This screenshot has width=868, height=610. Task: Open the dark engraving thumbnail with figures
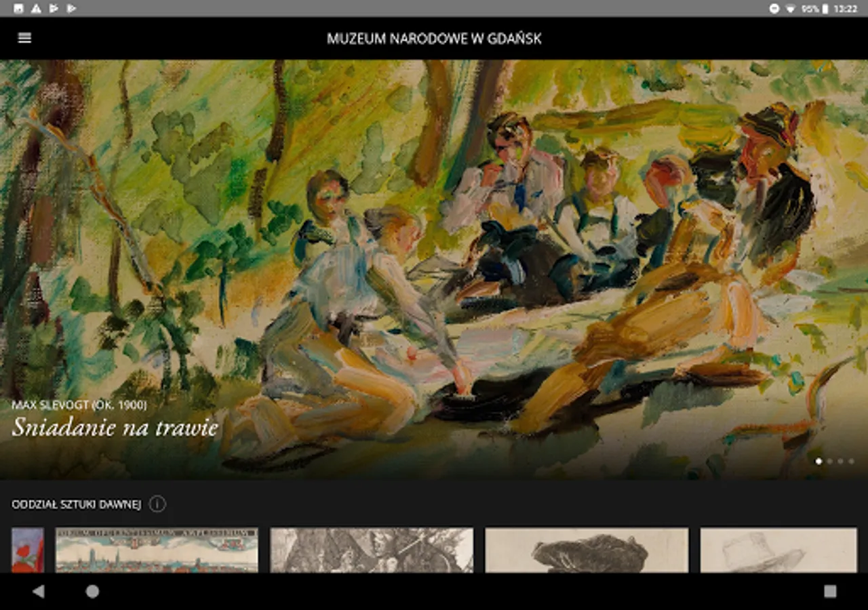pos(372,550)
